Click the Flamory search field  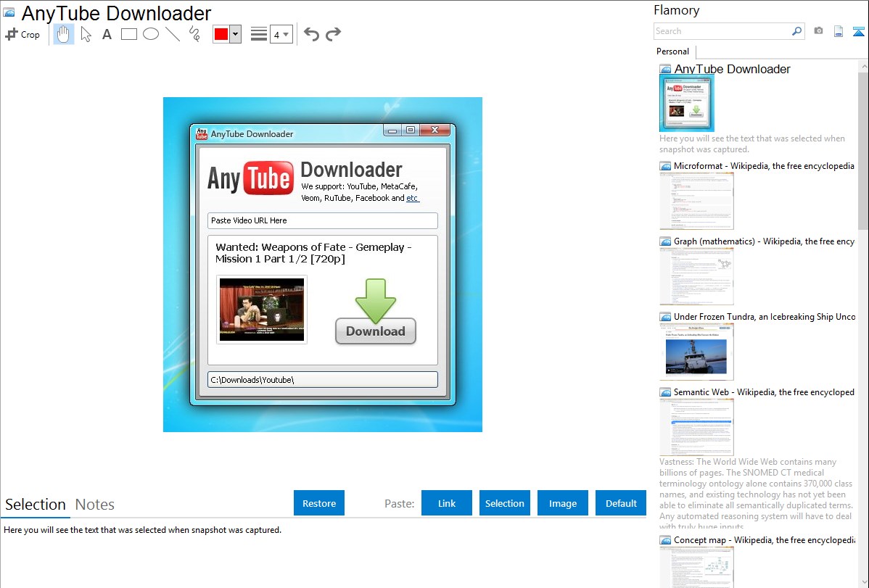722,31
